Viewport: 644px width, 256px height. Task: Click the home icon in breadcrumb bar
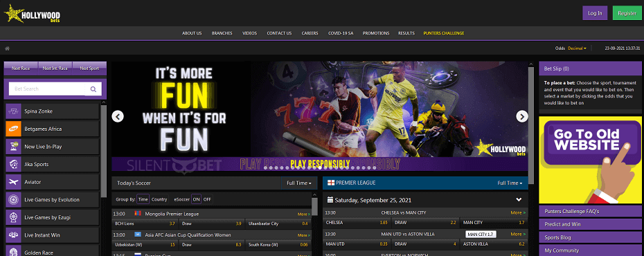point(7,48)
